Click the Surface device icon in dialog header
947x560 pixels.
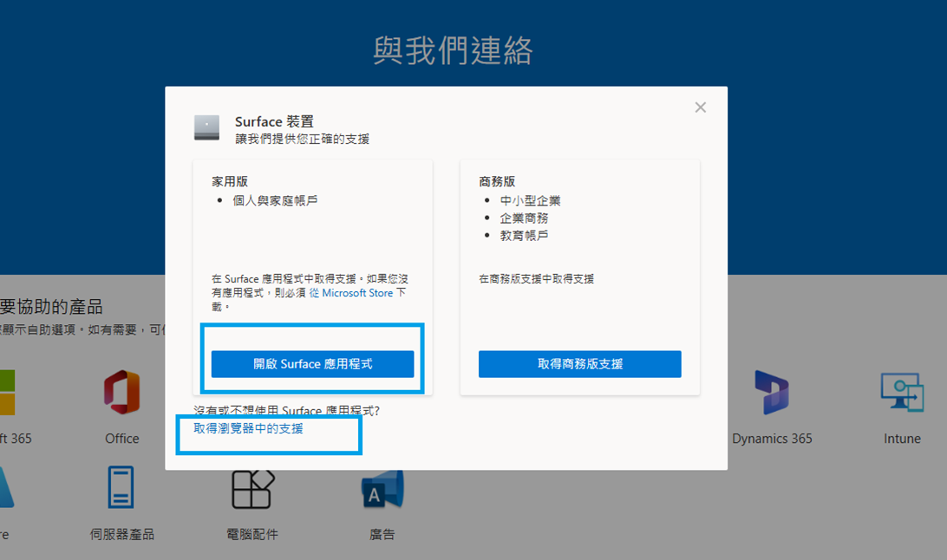pyautogui.click(x=206, y=128)
